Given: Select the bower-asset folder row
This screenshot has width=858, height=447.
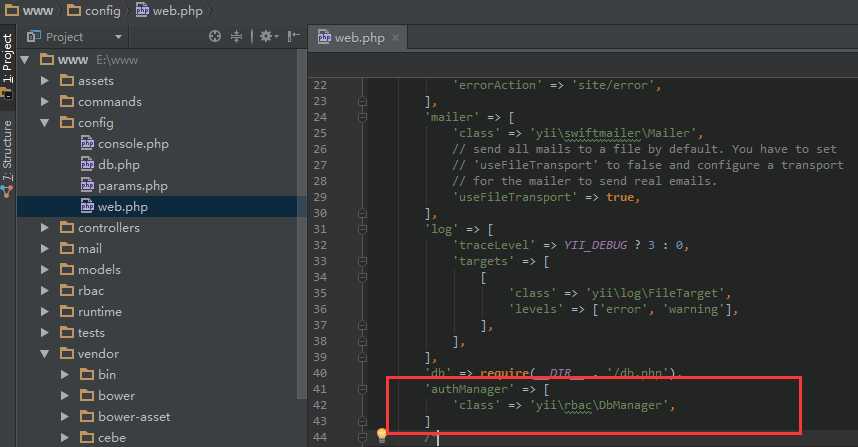Looking at the screenshot, I should (x=159, y=417).
